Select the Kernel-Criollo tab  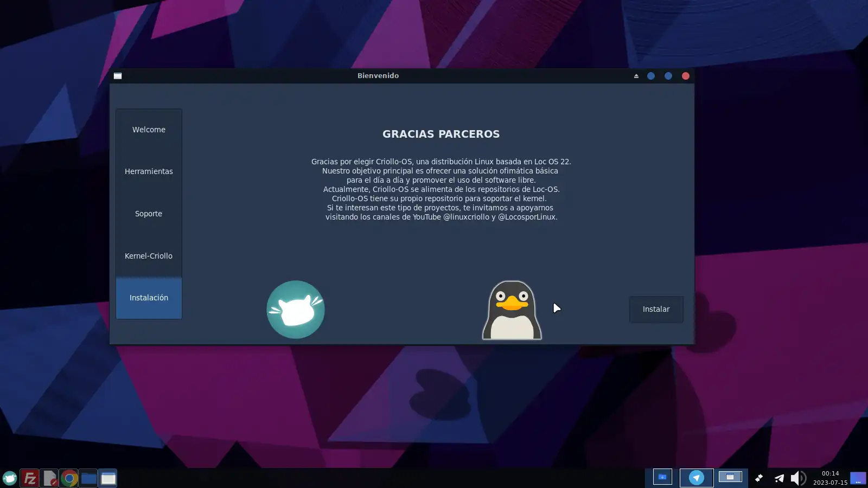(149, 256)
